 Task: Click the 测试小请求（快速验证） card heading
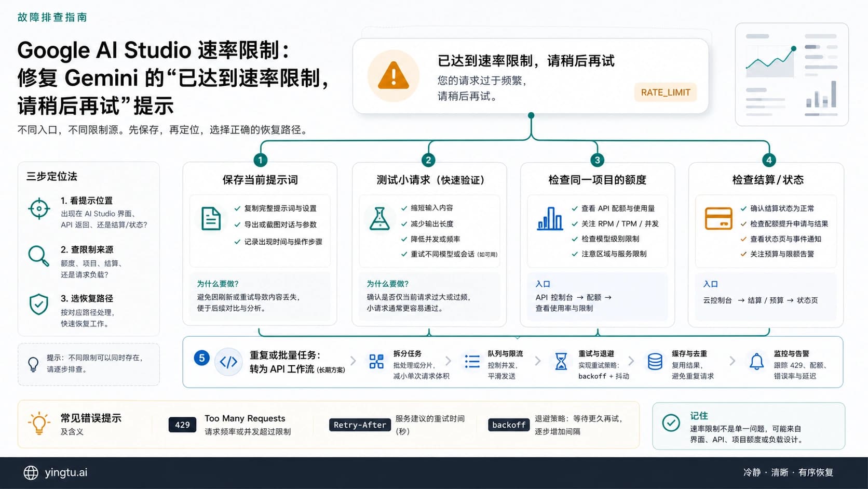pyautogui.click(x=430, y=180)
